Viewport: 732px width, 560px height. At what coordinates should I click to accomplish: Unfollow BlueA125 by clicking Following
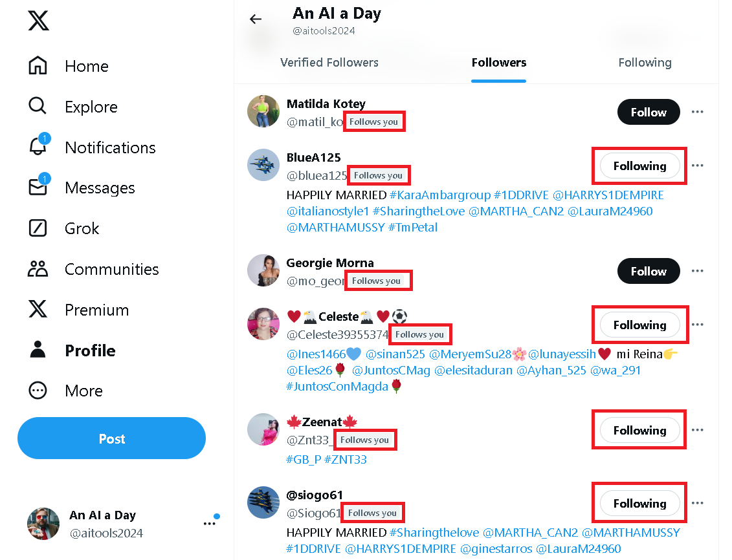(x=639, y=166)
